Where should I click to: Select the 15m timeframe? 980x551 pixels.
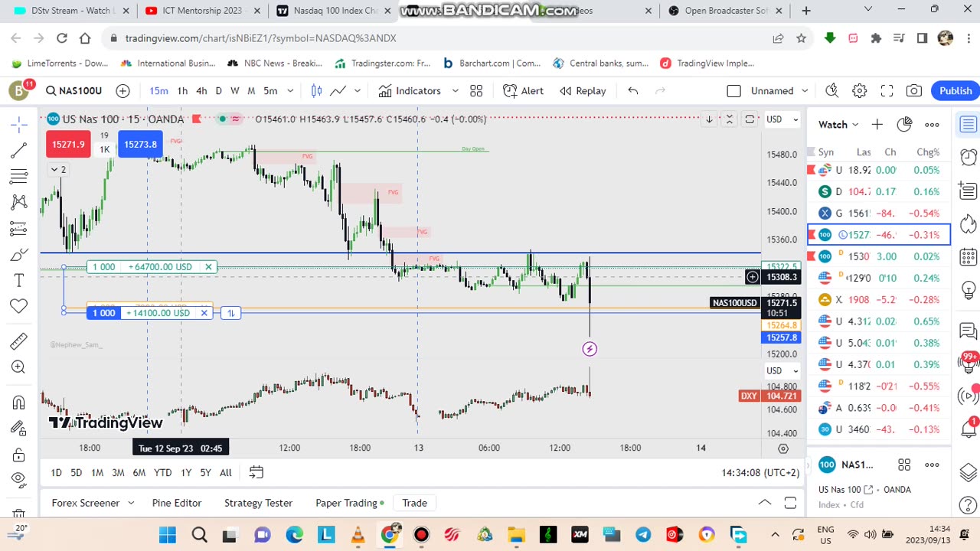coord(158,90)
